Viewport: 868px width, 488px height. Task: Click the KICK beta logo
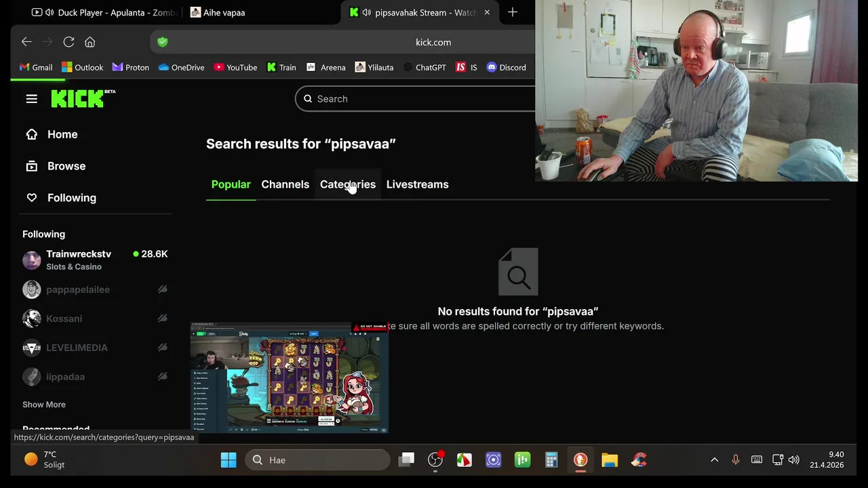tap(83, 99)
